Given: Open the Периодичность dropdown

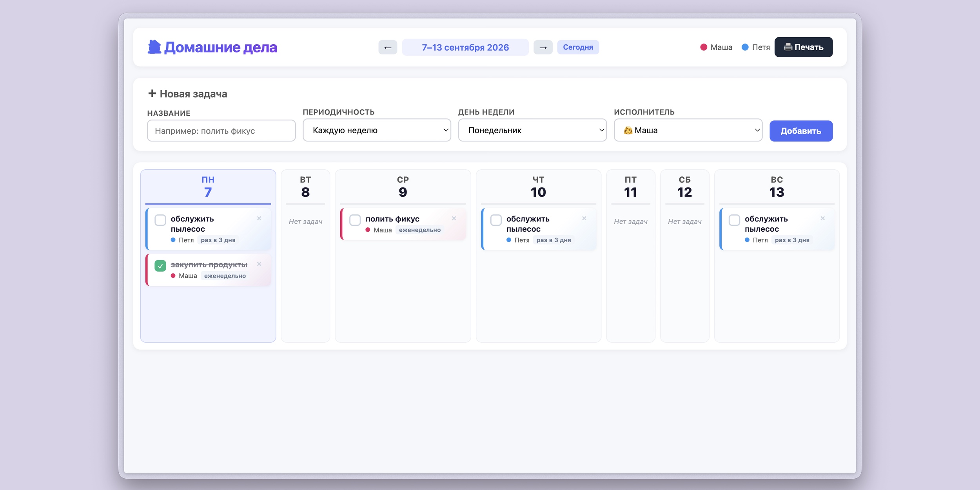Looking at the screenshot, I should [x=377, y=130].
